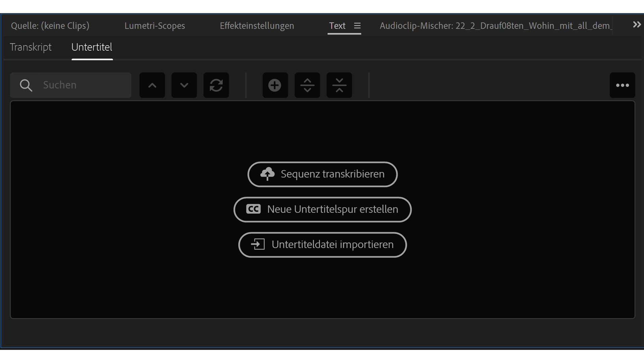The width and height of the screenshot is (644, 363).
Task: Click CC icon in Neue Untertitelspur
Action: 253,209
